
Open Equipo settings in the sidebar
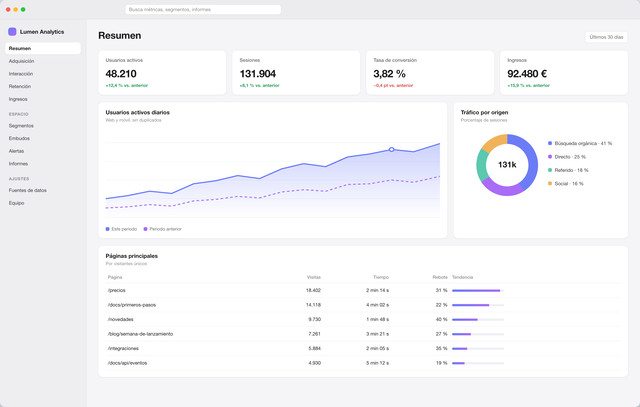point(43,203)
